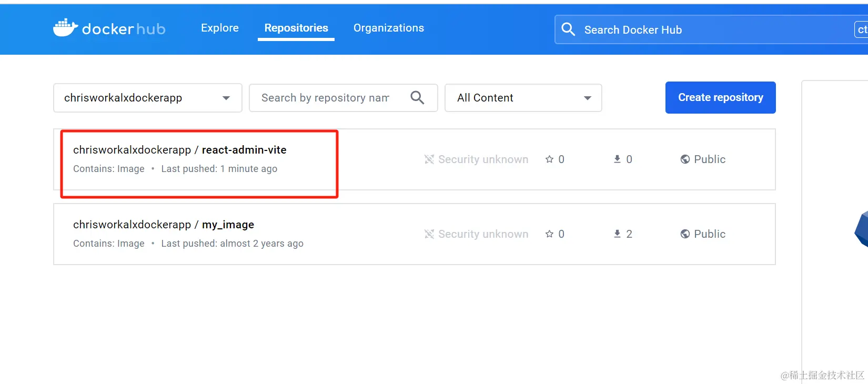Focus the Search by repository name field
868x384 pixels.
(344, 98)
